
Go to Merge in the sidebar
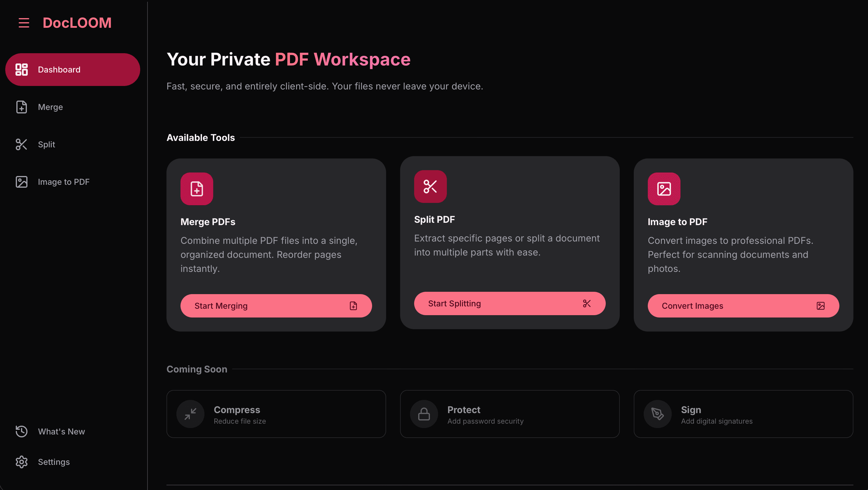pyautogui.click(x=50, y=107)
